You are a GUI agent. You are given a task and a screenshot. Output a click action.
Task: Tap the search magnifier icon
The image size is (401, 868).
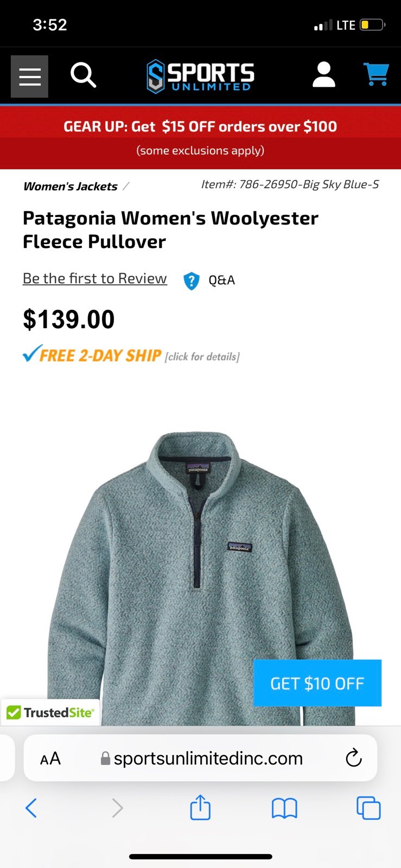pyautogui.click(x=84, y=75)
